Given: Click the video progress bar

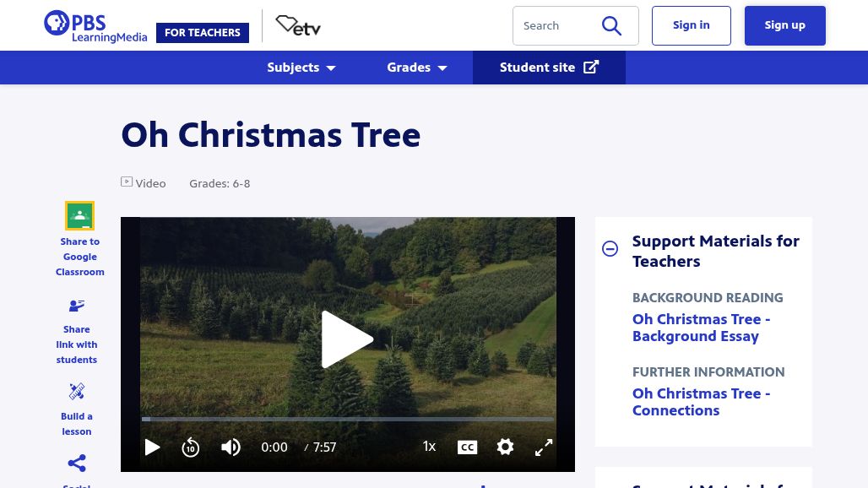Looking at the screenshot, I should point(347,420).
